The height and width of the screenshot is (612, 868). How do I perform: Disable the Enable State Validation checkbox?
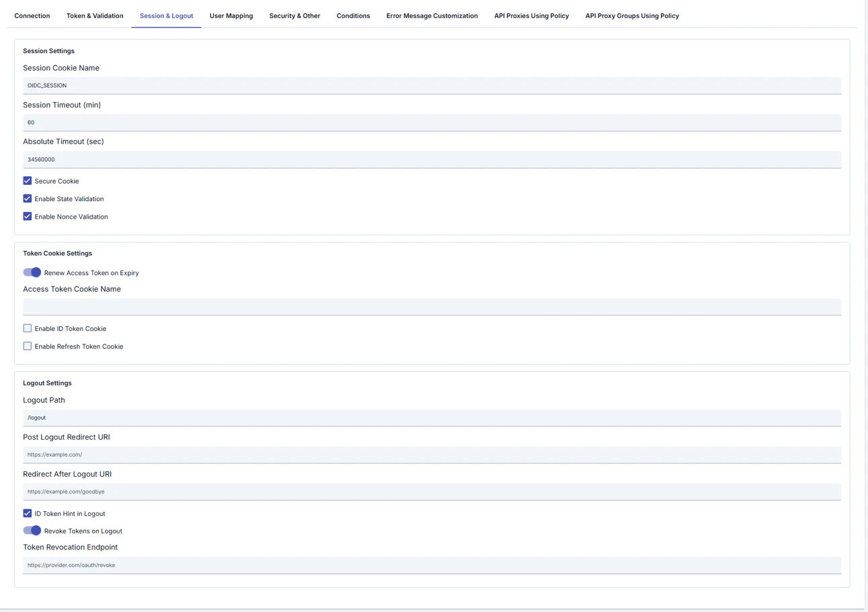point(27,198)
